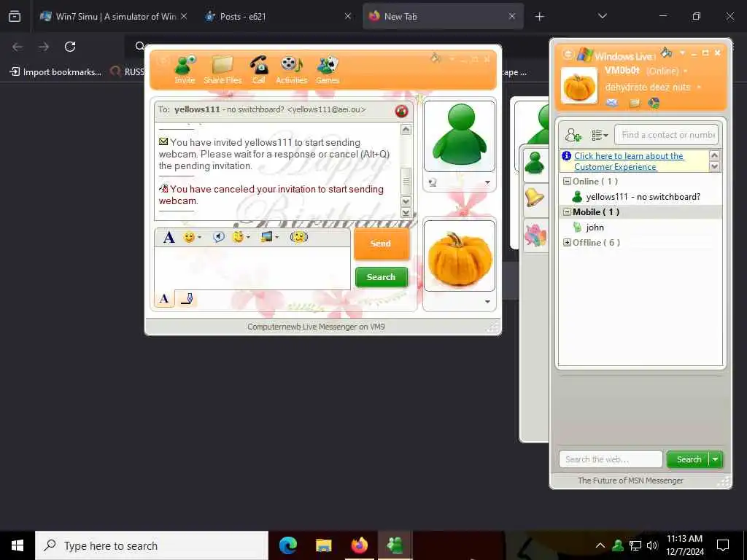Viewport: 747px width, 560px height.
Task: Switch to the Posts - e621 tab
Action: click(277, 16)
